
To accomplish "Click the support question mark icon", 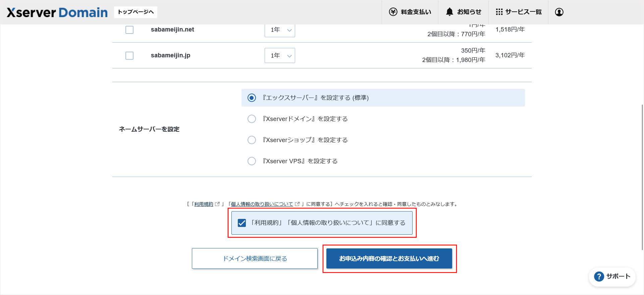I will [599, 277].
